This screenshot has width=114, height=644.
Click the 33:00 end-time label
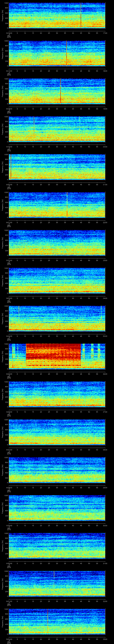pyautogui.click(x=105, y=639)
